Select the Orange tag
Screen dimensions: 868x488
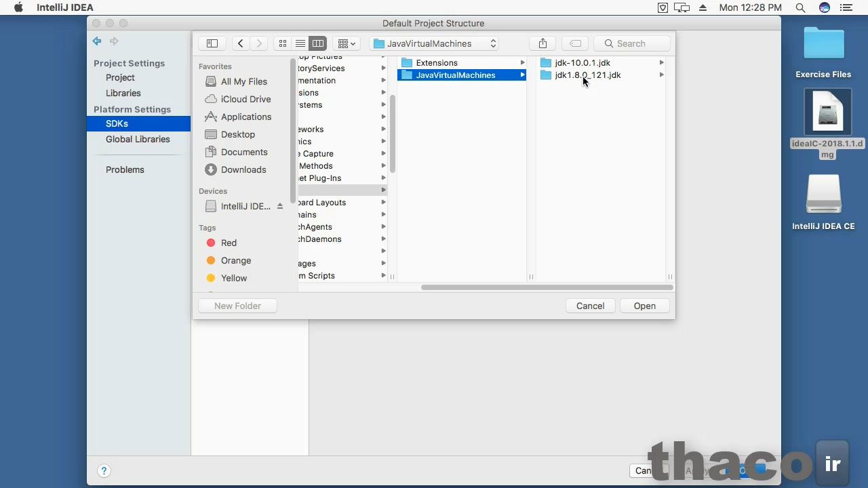[x=236, y=260]
